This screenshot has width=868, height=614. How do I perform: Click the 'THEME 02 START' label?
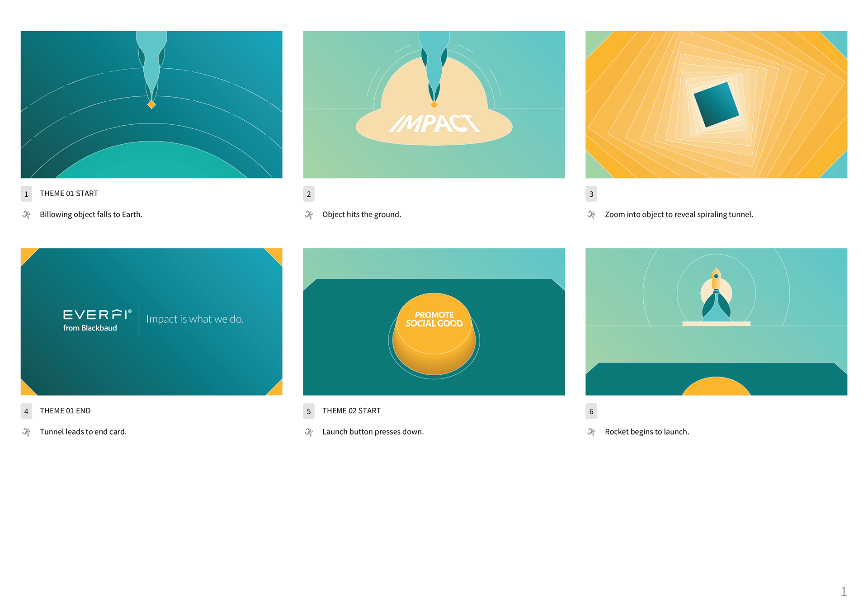[x=351, y=411]
